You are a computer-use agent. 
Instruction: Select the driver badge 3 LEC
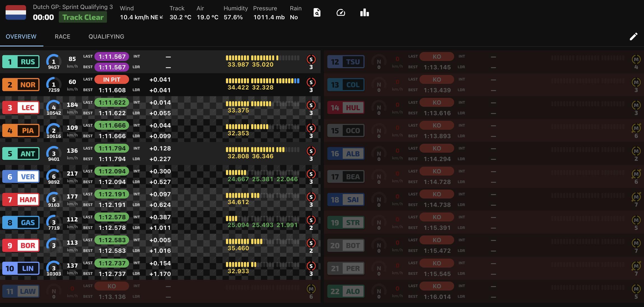tap(21, 108)
